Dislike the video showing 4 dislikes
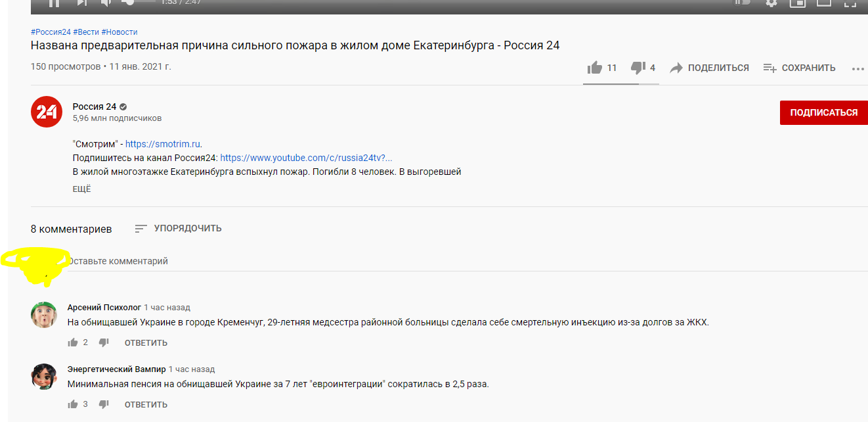This screenshot has height=422, width=868. pyautogui.click(x=636, y=67)
